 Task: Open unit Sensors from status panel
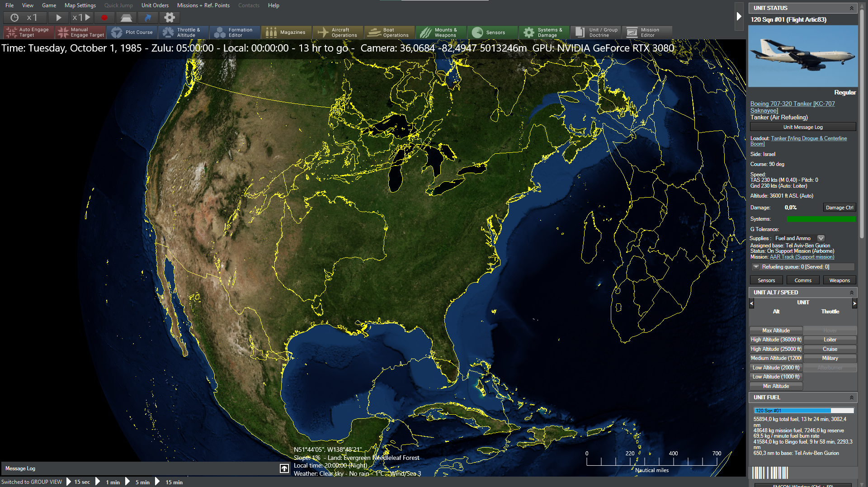point(766,280)
